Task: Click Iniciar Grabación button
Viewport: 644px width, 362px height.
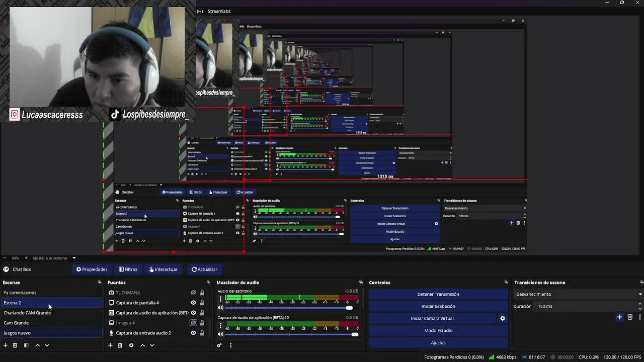Action: [438, 306]
